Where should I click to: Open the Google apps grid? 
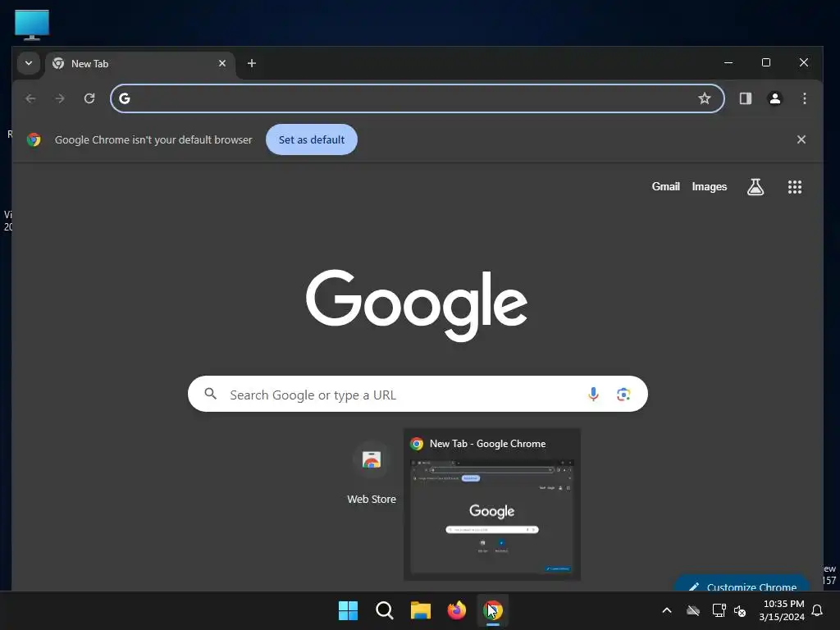[794, 187]
